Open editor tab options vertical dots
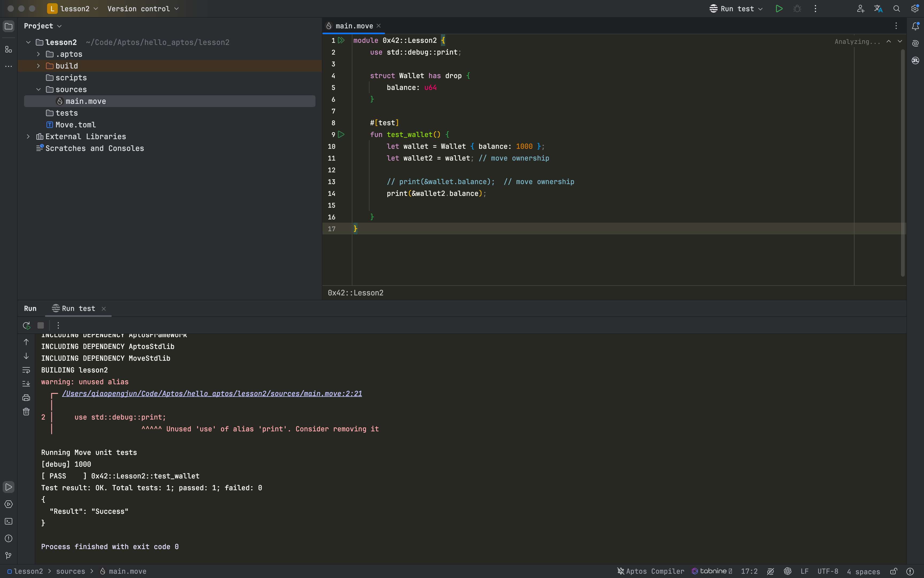The height and width of the screenshot is (578, 924). 896,26
